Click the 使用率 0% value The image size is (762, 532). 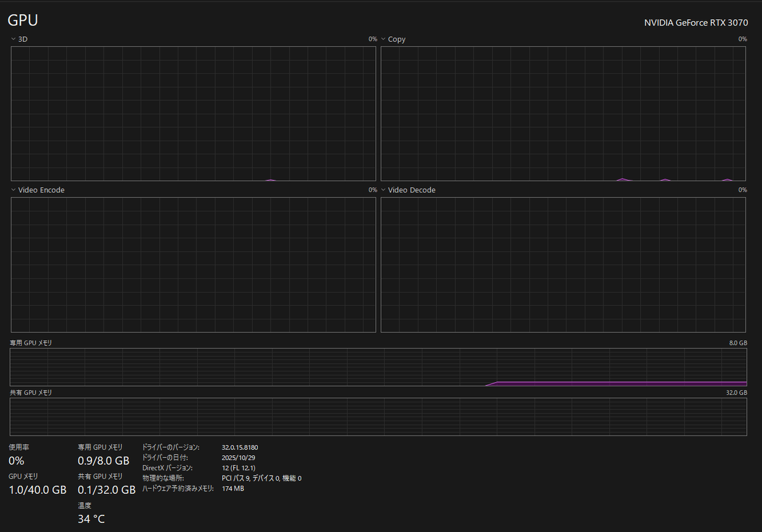[x=17, y=460]
